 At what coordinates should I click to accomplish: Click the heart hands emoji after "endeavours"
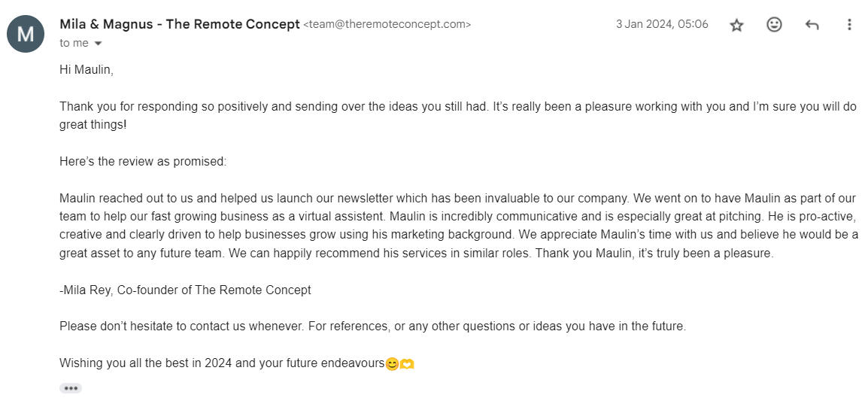tap(408, 364)
